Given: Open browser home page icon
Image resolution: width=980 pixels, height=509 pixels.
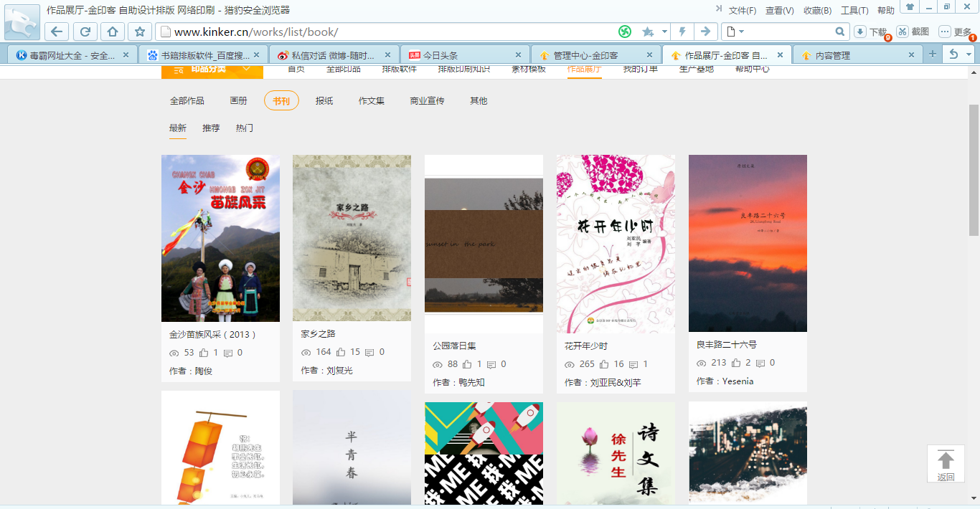Looking at the screenshot, I should coord(113,32).
